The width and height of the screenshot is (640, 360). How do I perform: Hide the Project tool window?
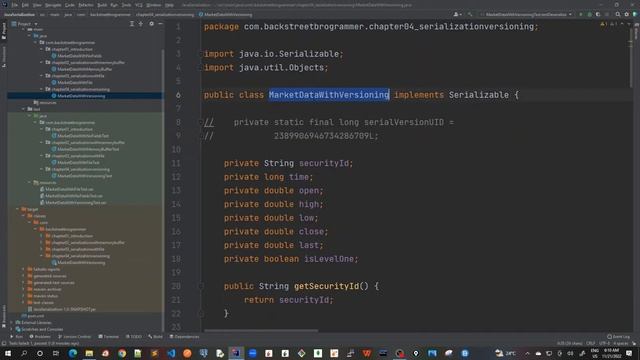point(160,24)
